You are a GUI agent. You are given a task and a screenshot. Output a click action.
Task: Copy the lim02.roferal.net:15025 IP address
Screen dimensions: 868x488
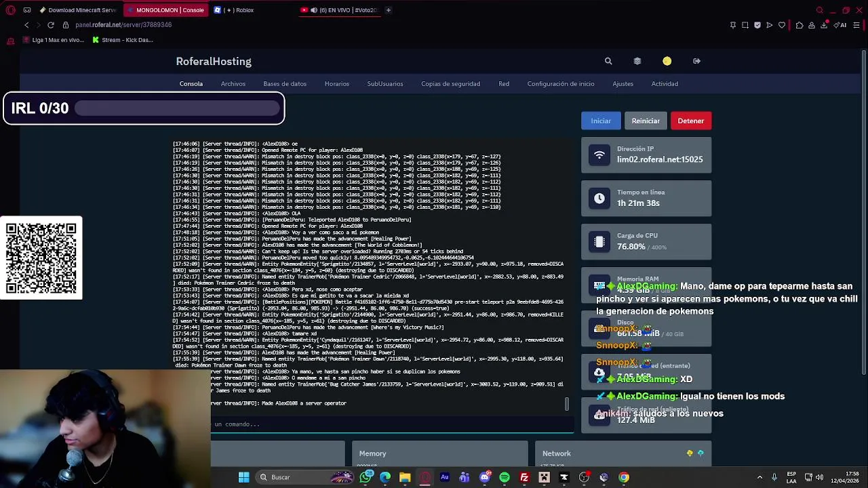(660, 159)
